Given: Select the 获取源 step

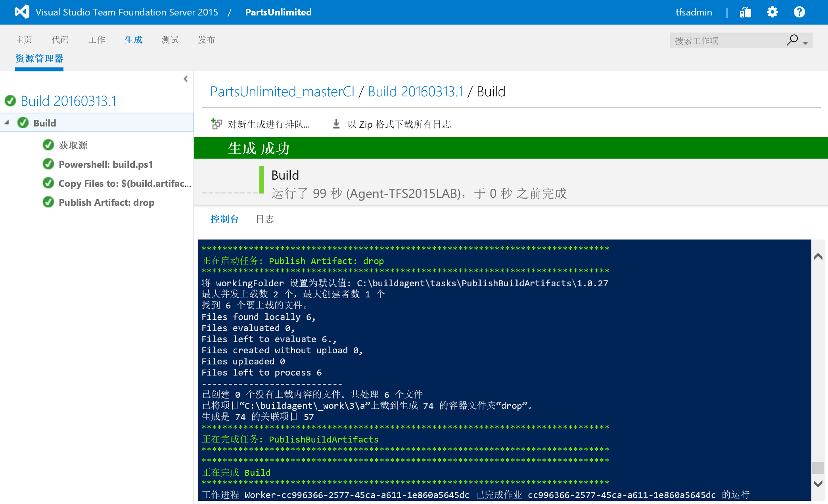Looking at the screenshot, I should (73, 145).
